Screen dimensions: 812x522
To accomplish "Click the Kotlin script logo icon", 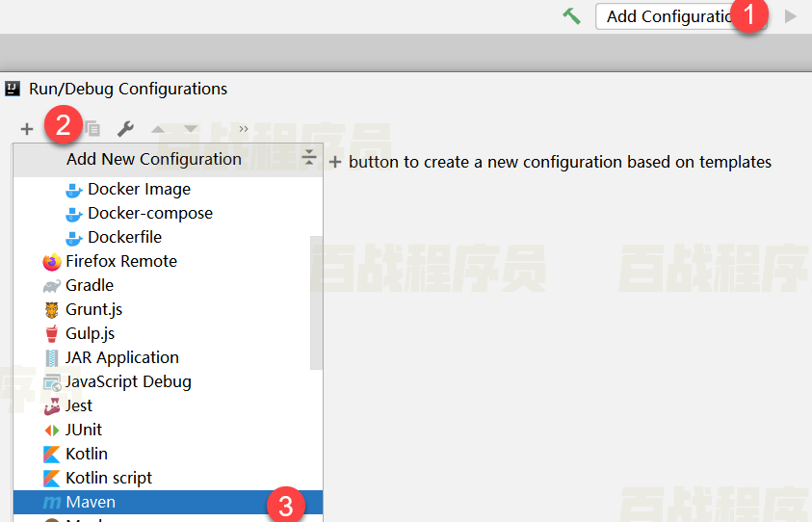I will click(x=52, y=479).
